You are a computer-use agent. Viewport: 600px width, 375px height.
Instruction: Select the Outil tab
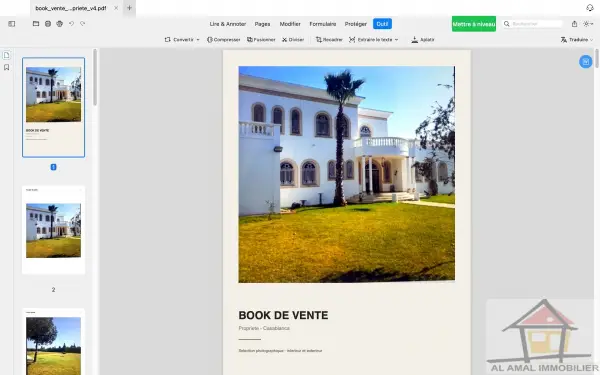click(382, 24)
